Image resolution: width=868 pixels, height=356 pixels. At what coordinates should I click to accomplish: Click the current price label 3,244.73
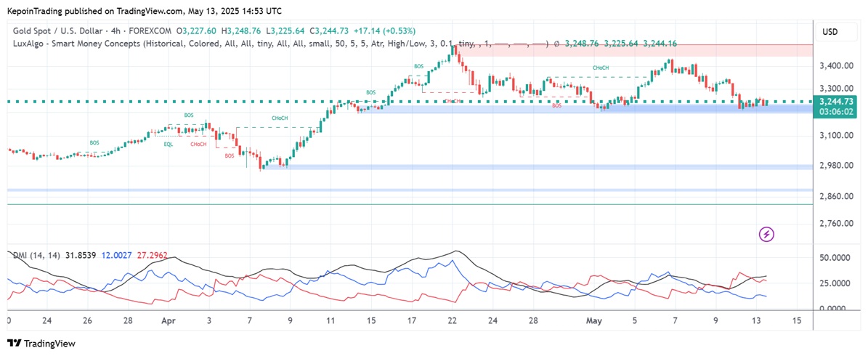coord(834,102)
